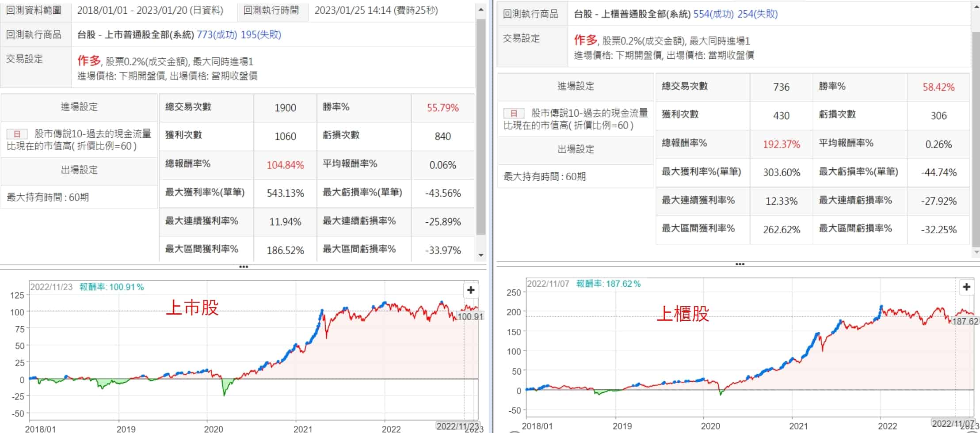
Task: Click the ellipsis splitter above the 上櫃股 chart
Action: click(740, 264)
